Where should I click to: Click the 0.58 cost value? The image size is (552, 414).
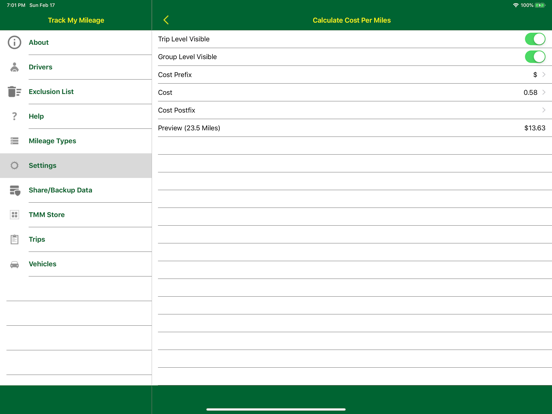pyautogui.click(x=530, y=93)
